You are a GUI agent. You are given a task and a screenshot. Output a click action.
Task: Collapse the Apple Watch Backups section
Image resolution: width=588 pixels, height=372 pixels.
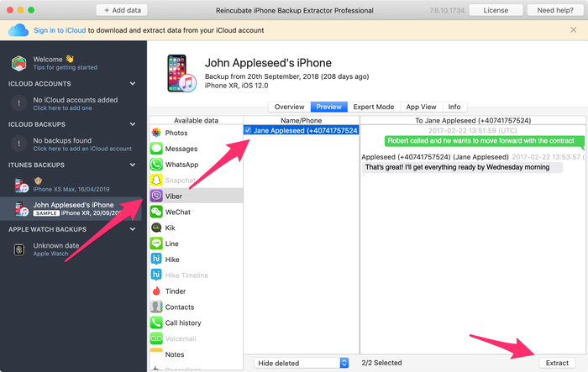(x=133, y=228)
